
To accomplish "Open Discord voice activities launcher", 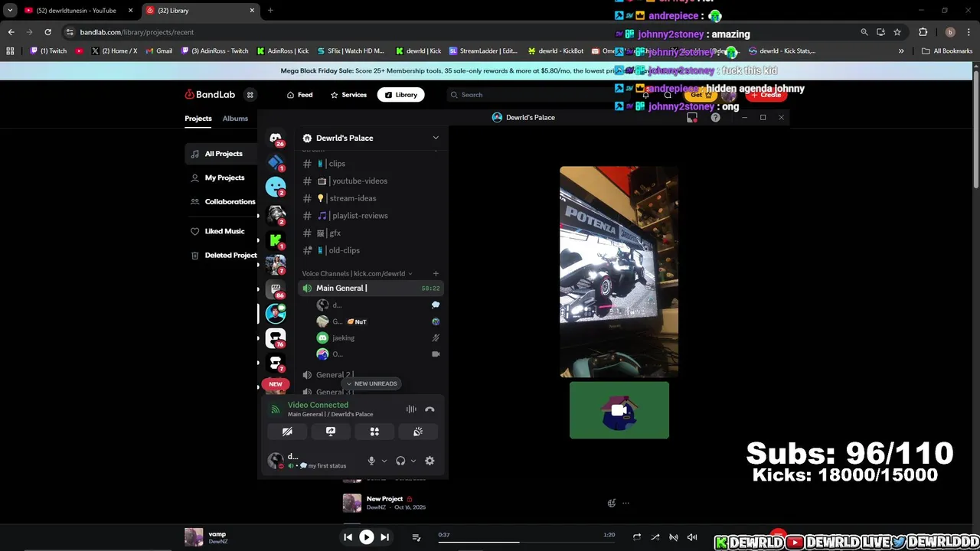I will tap(374, 432).
